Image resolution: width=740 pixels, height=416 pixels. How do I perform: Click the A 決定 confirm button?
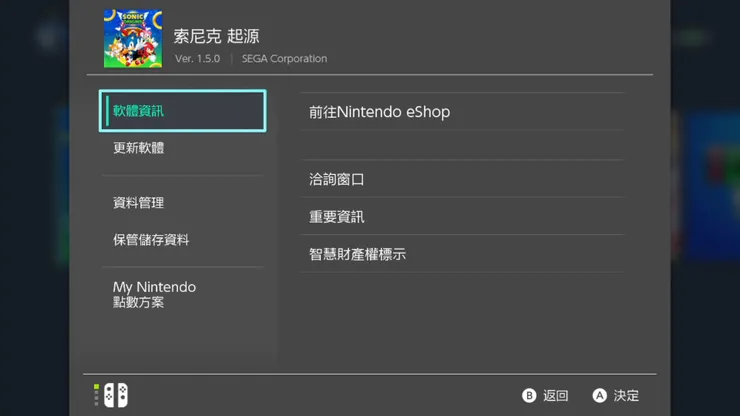click(616, 395)
